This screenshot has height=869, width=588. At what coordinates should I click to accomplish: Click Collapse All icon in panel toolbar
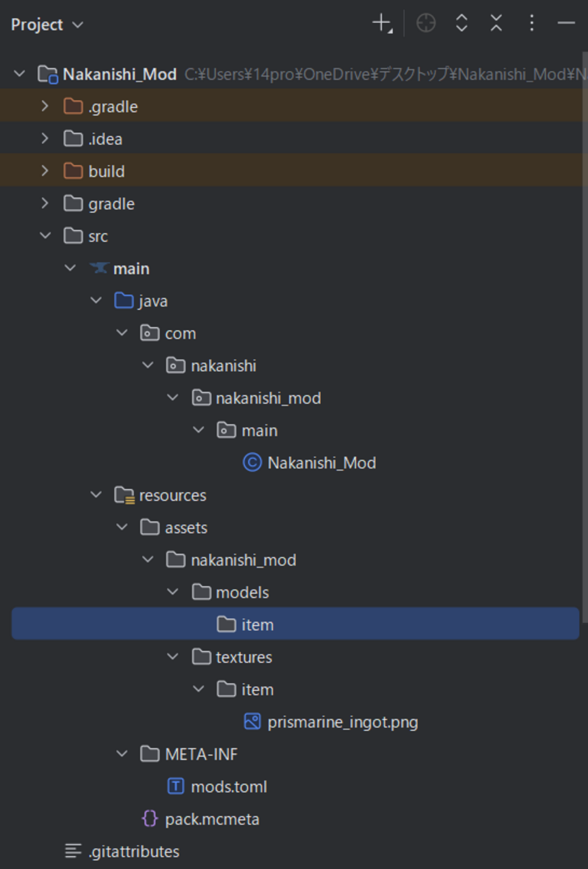point(495,23)
